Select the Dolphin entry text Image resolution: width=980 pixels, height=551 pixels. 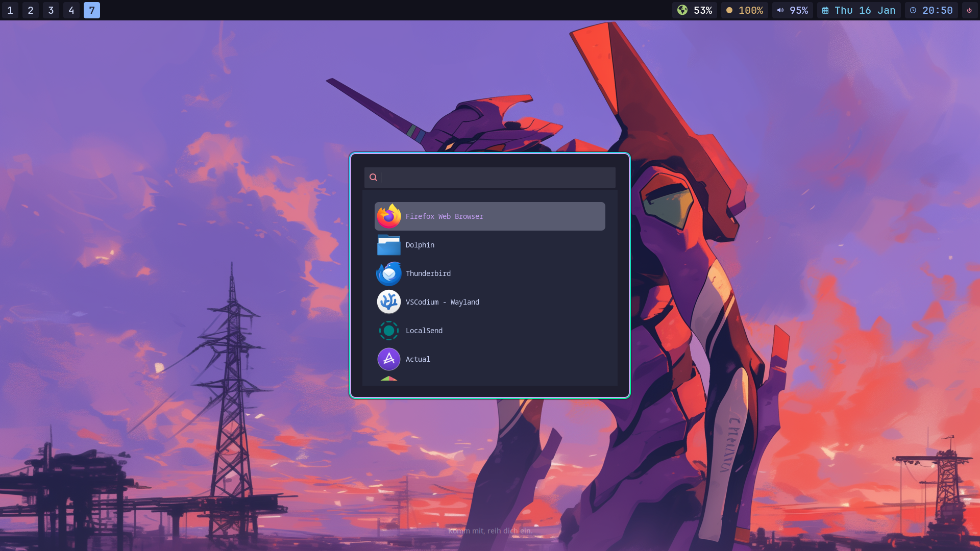pos(420,245)
